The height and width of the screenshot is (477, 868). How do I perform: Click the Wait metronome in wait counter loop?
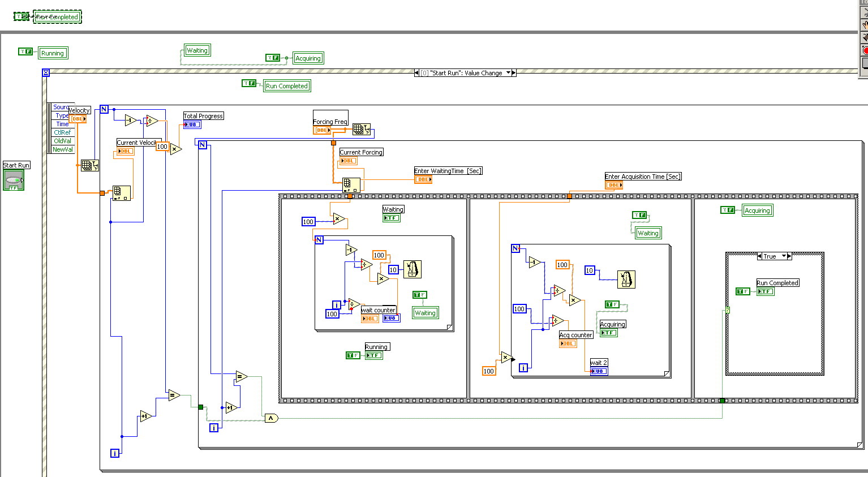click(x=412, y=269)
